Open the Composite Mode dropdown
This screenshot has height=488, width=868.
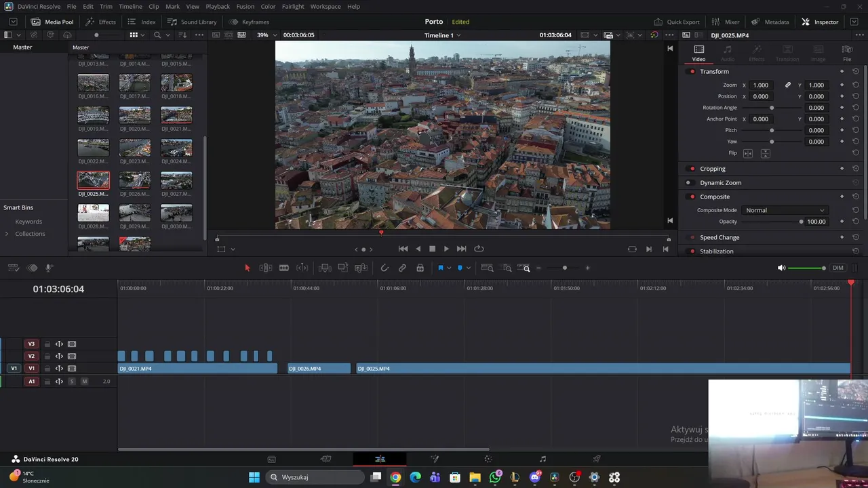pos(784,210)
